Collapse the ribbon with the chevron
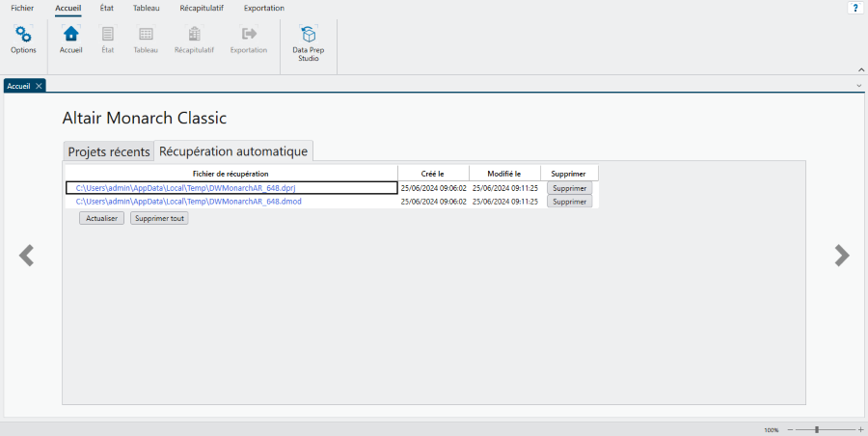 (861, 69)
